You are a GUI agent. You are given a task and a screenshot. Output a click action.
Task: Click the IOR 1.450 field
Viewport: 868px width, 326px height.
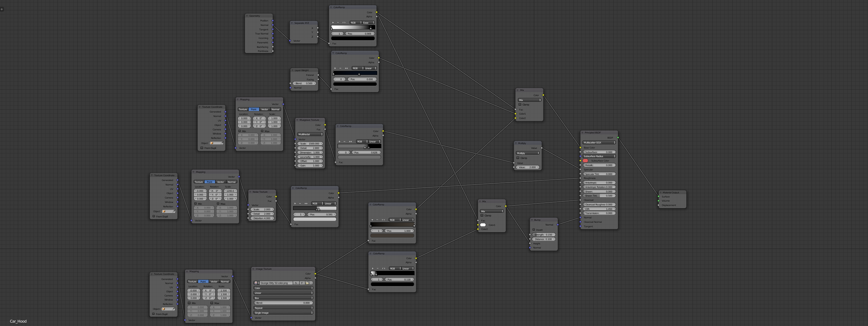(599, 209)
